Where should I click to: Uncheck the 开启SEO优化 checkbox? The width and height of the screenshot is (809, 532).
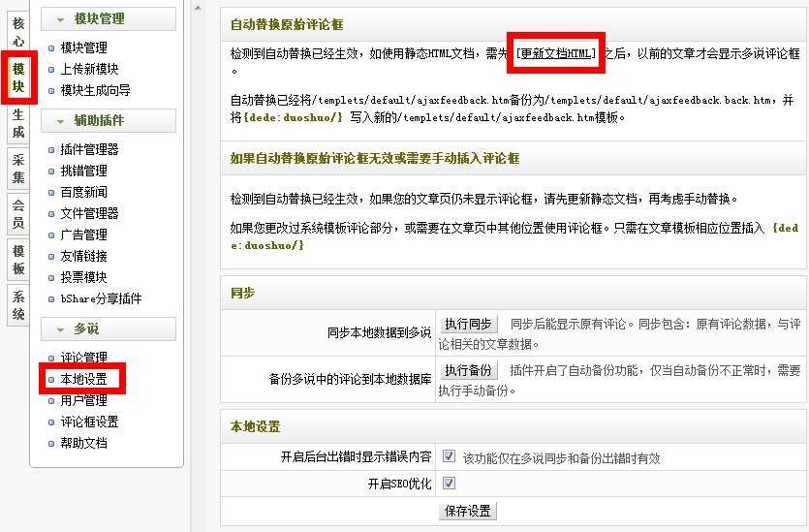[449, 483]
